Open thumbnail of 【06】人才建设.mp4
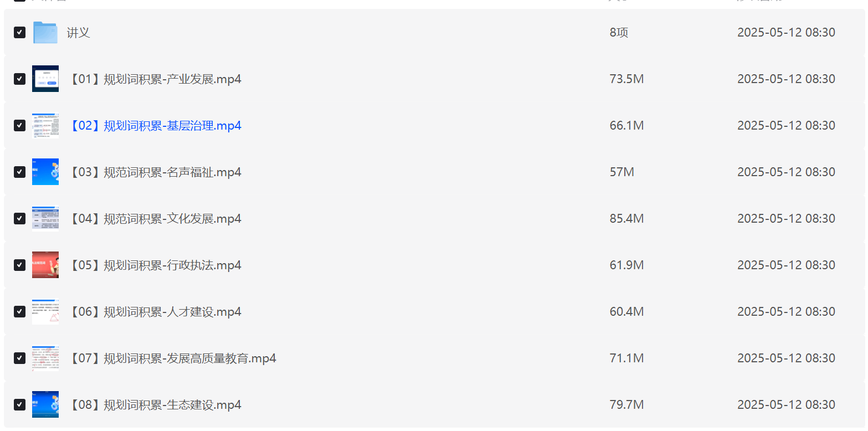Screen dimensions: 868x431 [45, 311]
